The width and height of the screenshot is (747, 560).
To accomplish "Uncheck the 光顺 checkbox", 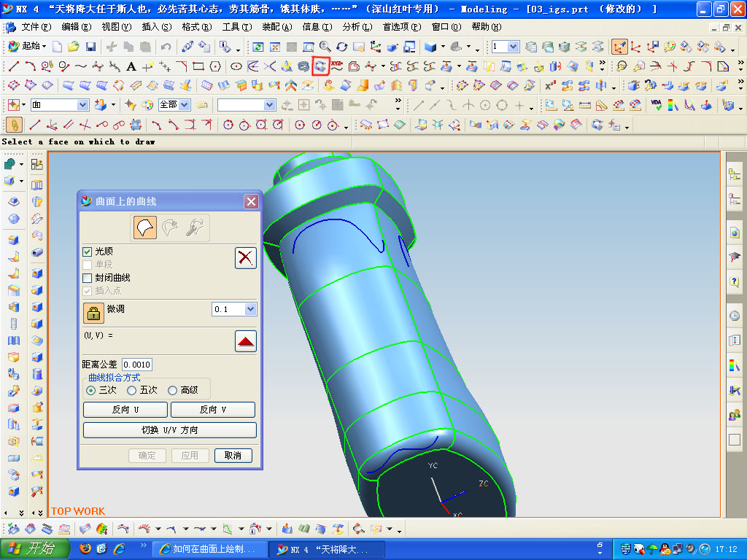I will pyautogui.click(x=88, y=252).
